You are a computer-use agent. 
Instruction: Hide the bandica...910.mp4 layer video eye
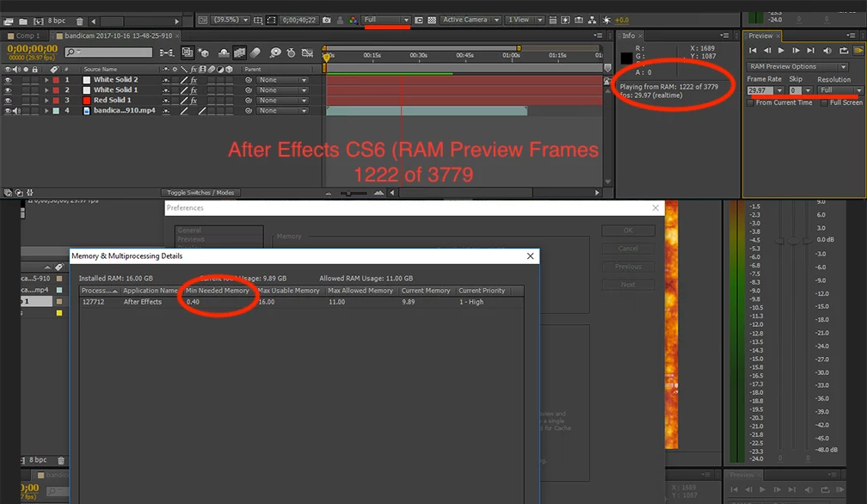point(8,111)
